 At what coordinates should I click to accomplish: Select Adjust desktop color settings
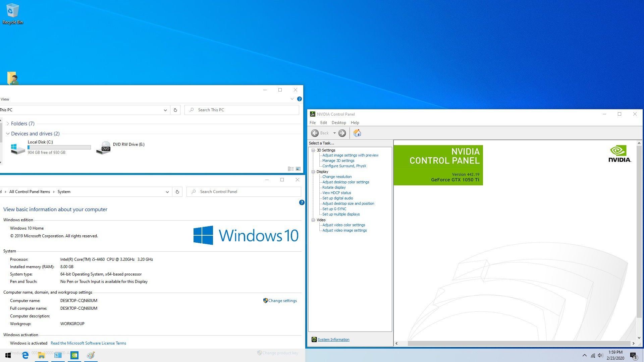[x=345, y=182]
